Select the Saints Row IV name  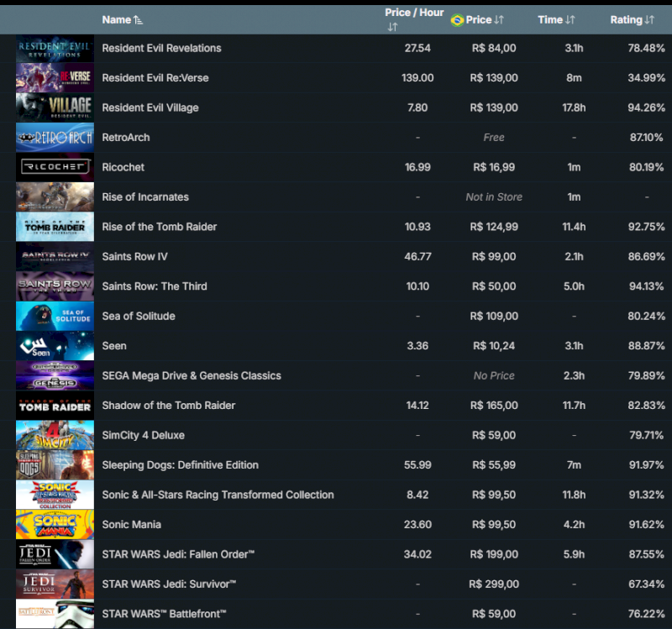[x=134, y=257]
